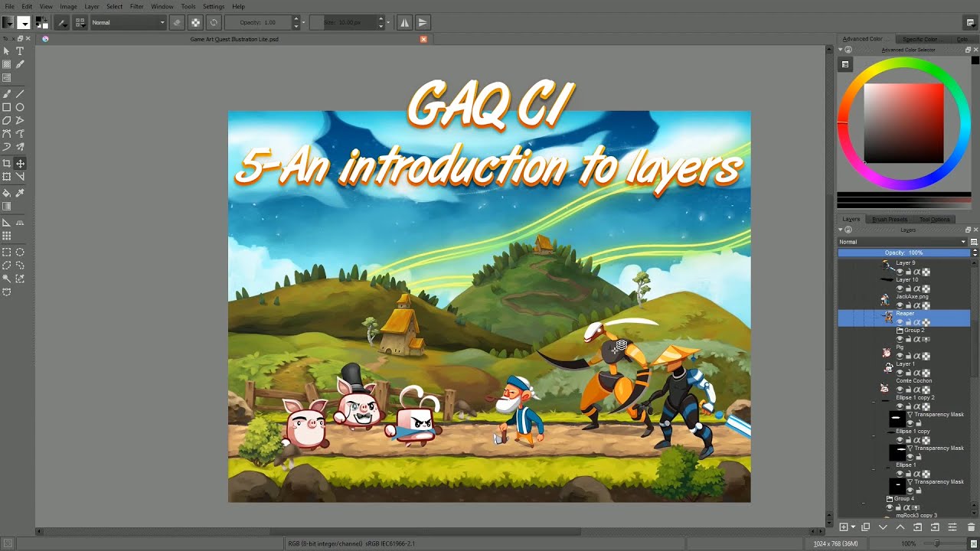This screenshot has height=551, width=980.
Task: Switch to the Tool Options tab
Action: 934,220
